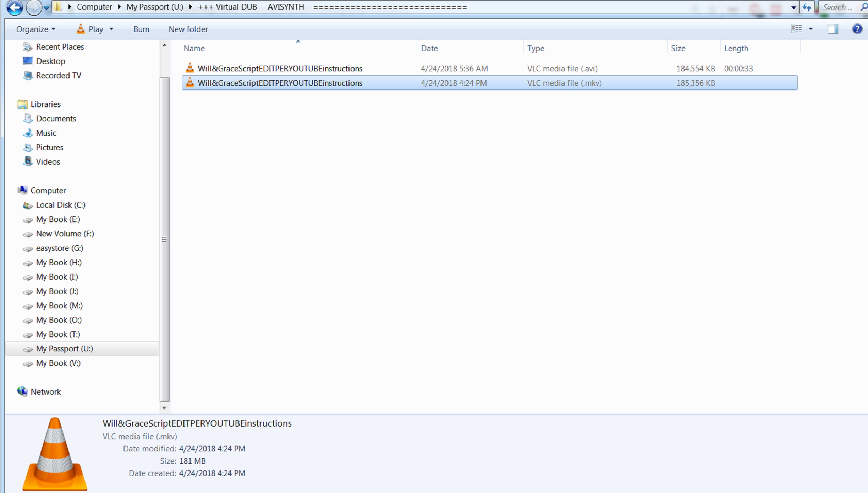Click the Back navigation arrow button

pos(15,7)
